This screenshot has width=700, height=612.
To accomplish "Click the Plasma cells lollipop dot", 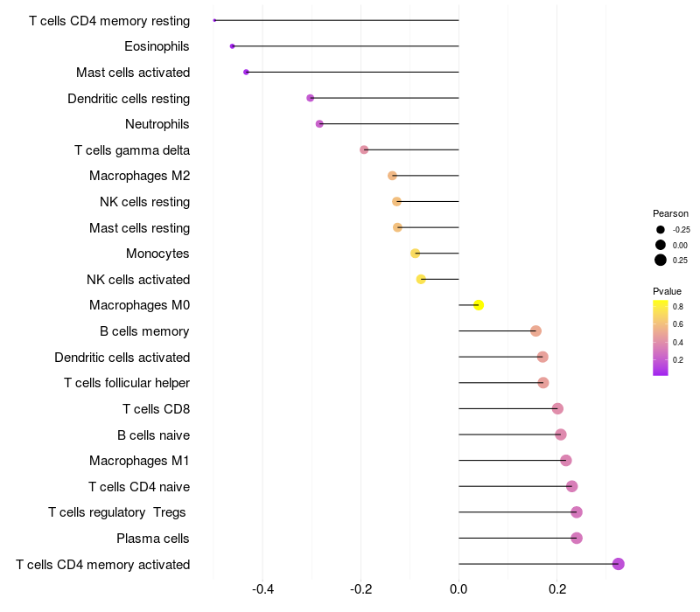I will [x=577, y=538].
